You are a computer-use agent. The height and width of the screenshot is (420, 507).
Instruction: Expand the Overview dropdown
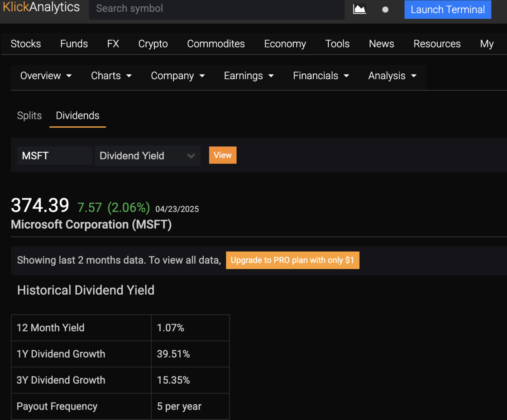[x=46, y=76]
